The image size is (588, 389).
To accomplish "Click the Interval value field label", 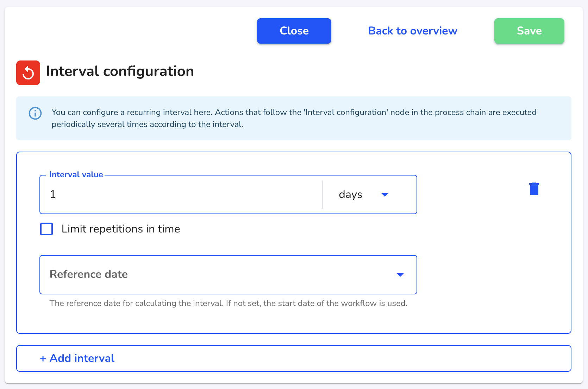I will [76, 174].
